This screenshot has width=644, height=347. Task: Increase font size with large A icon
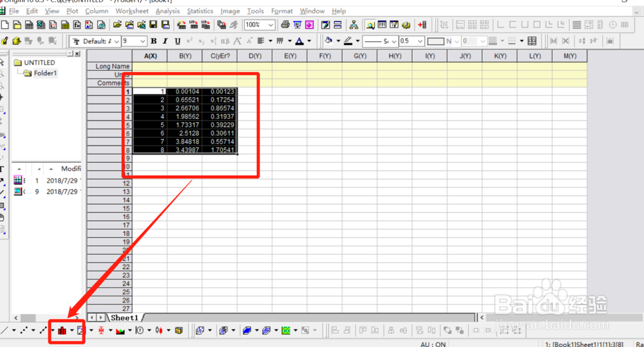click(237, 41)
